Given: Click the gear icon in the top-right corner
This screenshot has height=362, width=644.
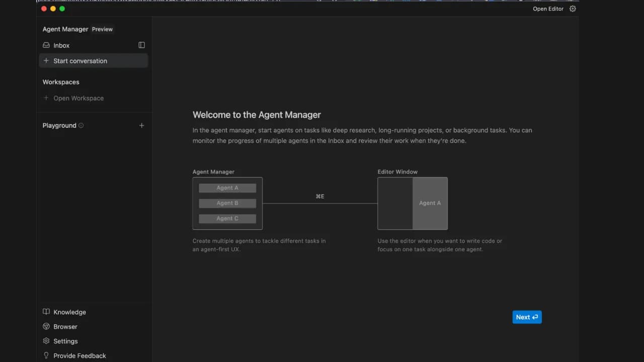Looking at the screenshot, I should point(573,9).
